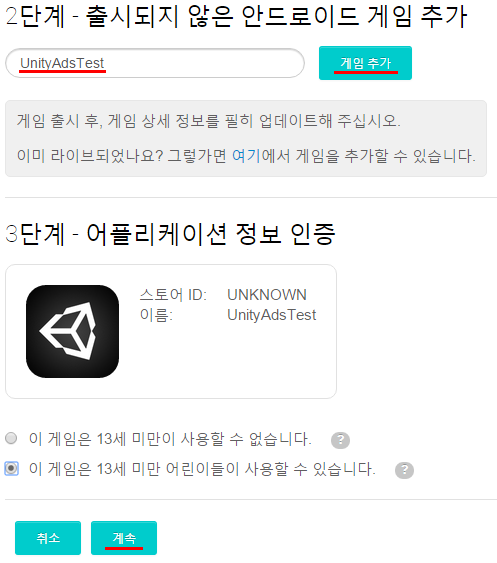
Task: Click the UnityAdsTest name value in the card
Action: tap(271, 315)
